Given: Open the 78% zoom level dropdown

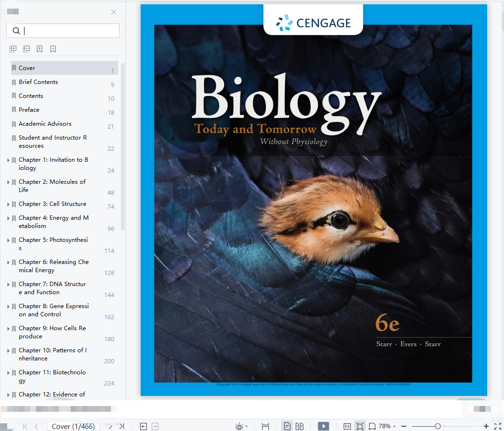Looking at the screenshot, I should coord(387,426).
